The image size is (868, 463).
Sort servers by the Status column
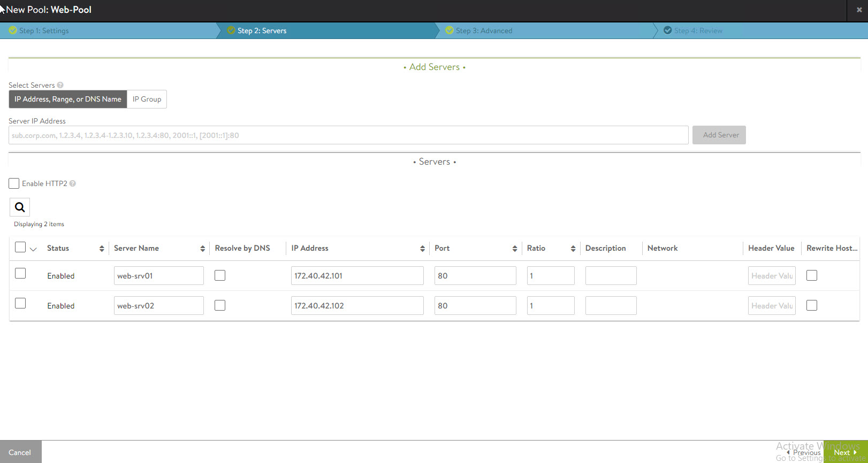pyautogui.click(x=102, y=249)
